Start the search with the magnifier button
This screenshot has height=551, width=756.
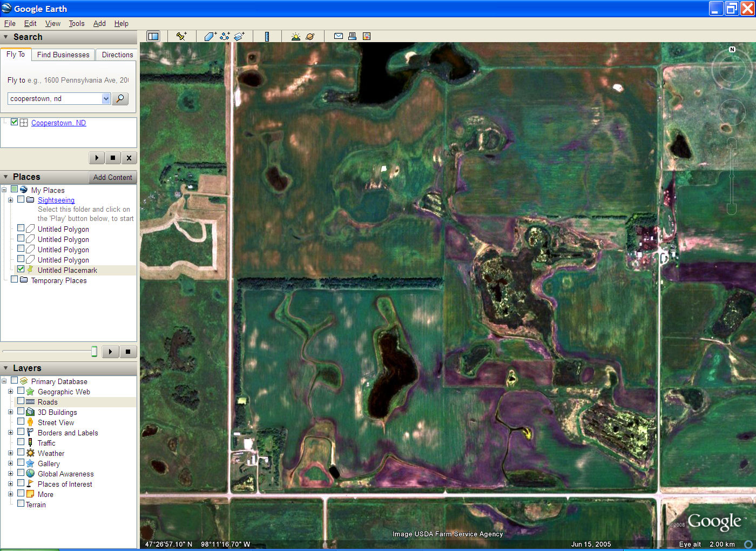[120, 98]
